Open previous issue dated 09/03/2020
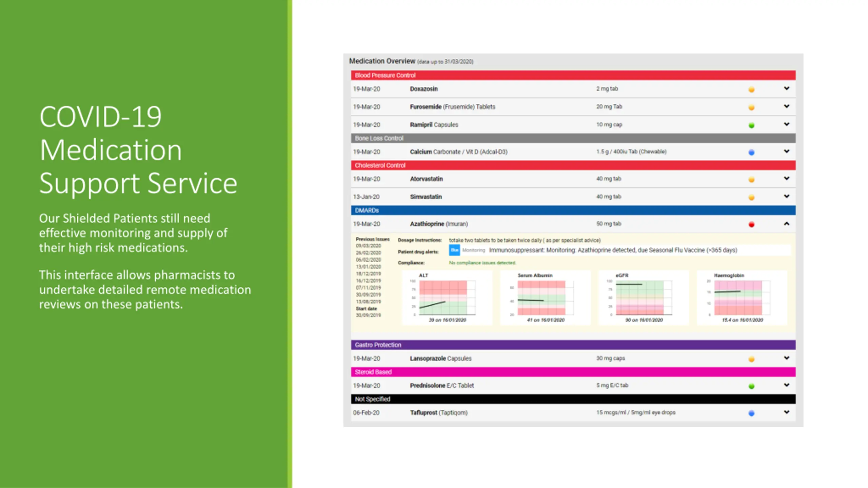The image size is (868, 488). click(x=368, y=246)
